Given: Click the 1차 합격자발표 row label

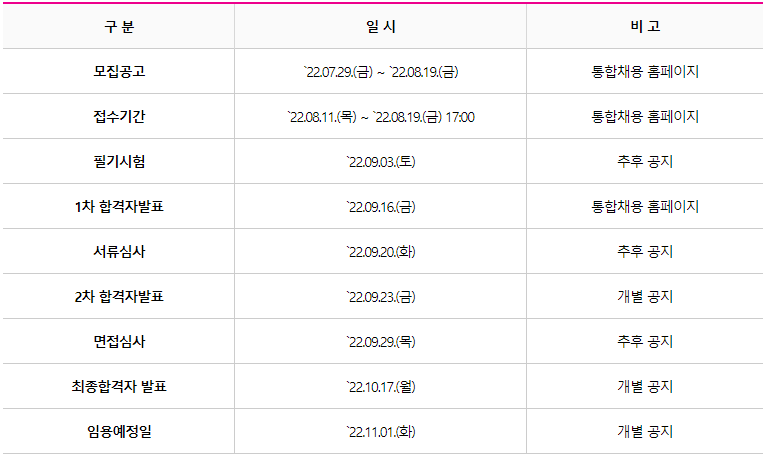Looking at the screenshot, I should (x=119, y=207).
